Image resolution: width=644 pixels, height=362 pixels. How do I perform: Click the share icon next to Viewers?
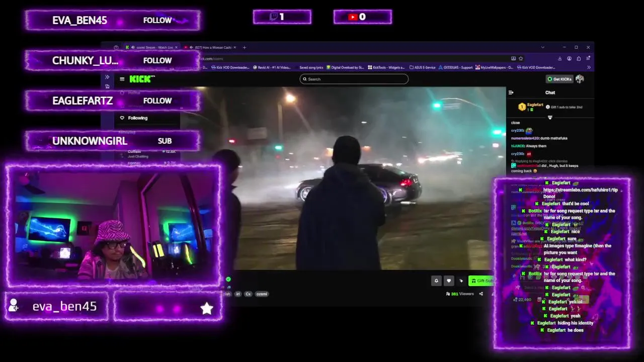[x=480, y=294]
